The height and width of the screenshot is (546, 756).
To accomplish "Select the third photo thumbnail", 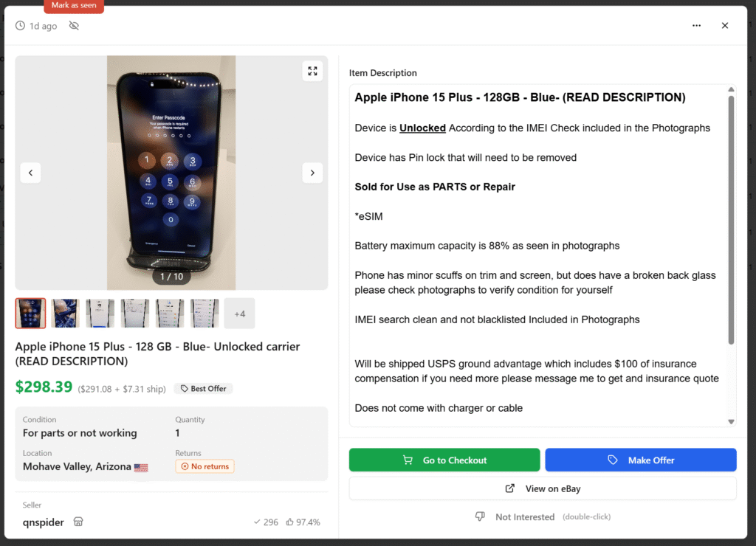I will click(100, 314).
